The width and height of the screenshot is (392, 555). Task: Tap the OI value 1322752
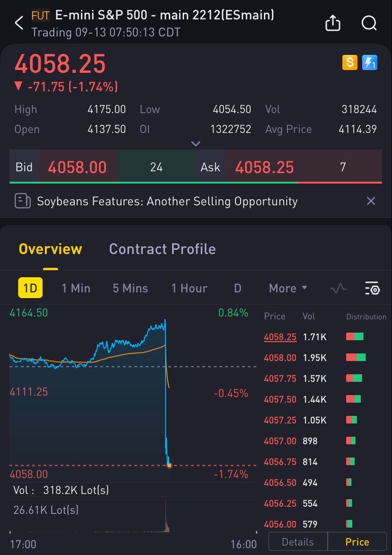coord(231,129)
